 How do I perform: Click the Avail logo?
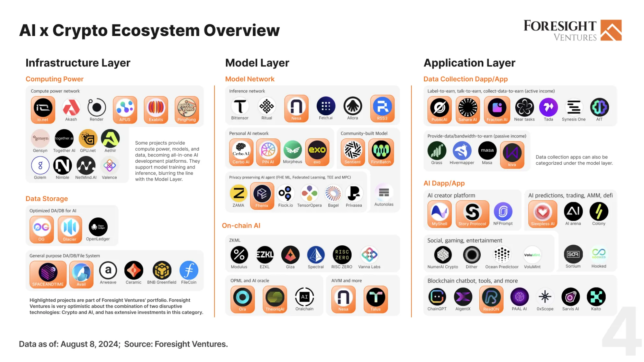[81, 272]
